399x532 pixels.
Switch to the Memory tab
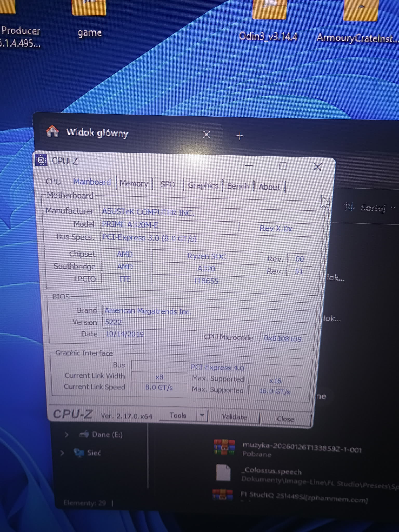(x=134, y=184)
